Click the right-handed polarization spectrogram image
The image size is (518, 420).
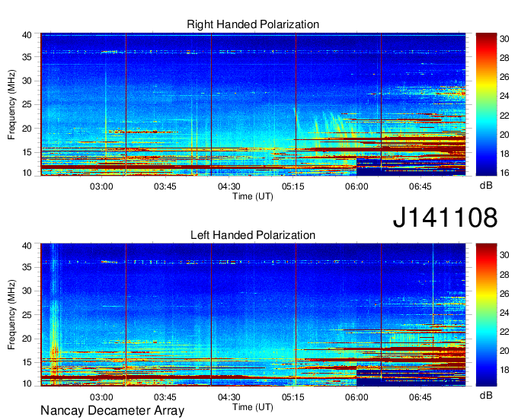(x=253, y=104)
